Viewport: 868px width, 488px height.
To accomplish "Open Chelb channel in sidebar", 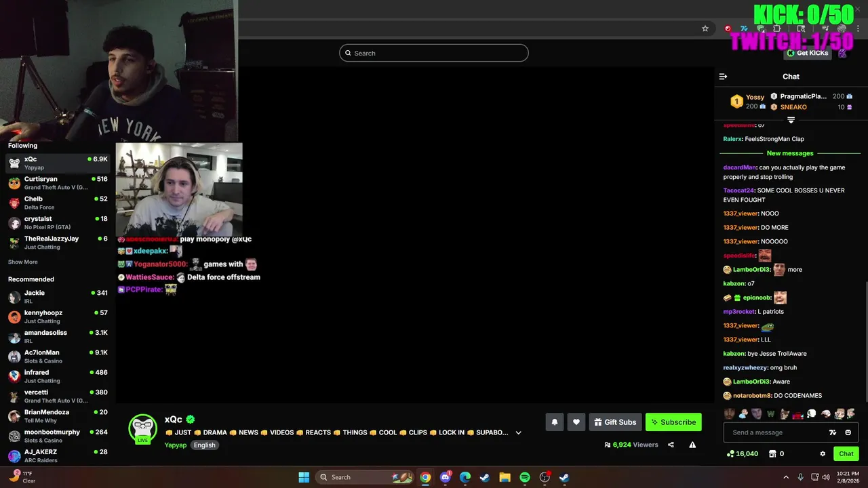I will pos(58,203).
